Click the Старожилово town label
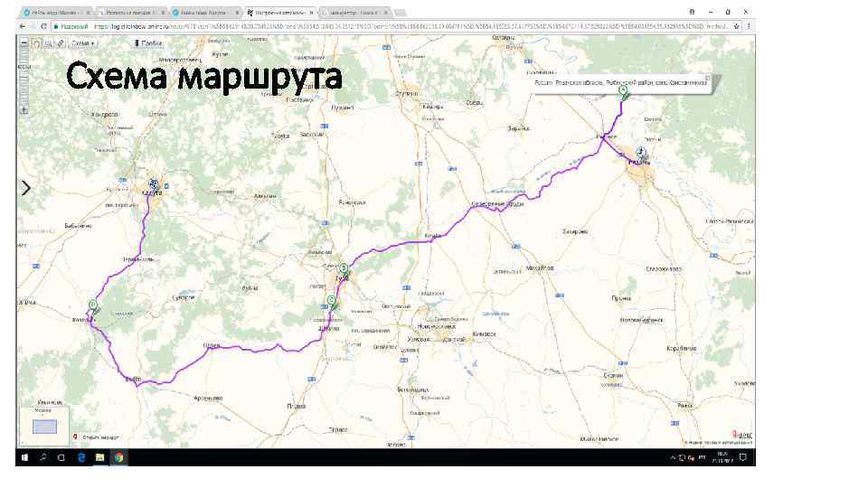 [x=664, y=269]
